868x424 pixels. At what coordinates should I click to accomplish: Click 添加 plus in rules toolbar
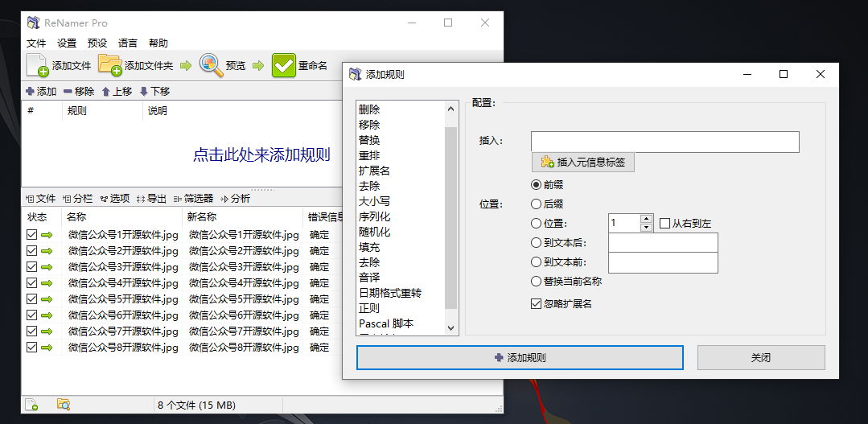coord(41,92)
